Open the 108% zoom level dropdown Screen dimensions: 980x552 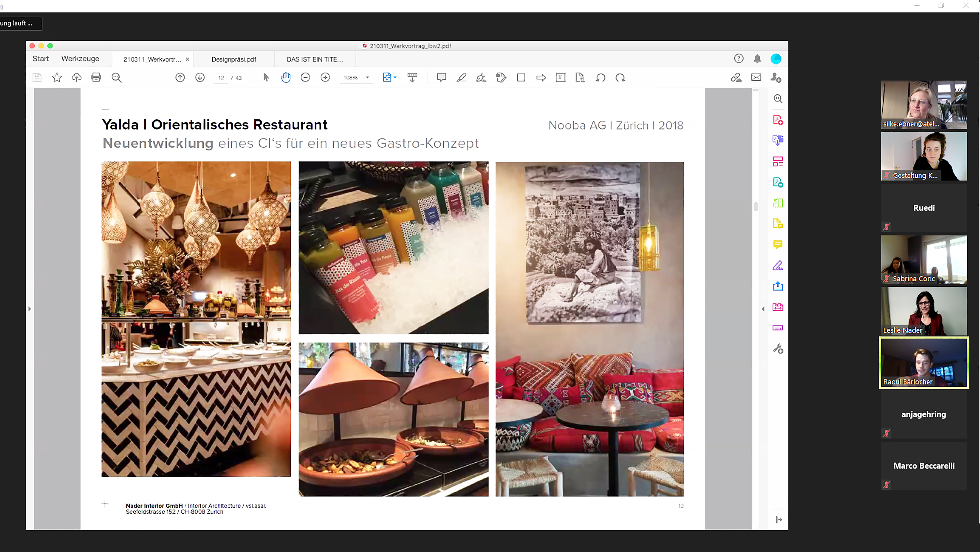tap(367, 78)
